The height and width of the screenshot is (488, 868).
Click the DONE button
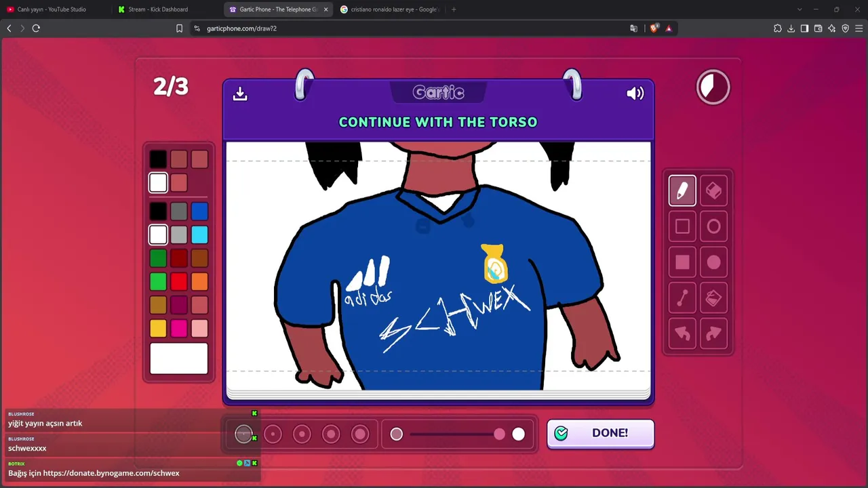tap(601, 434)
